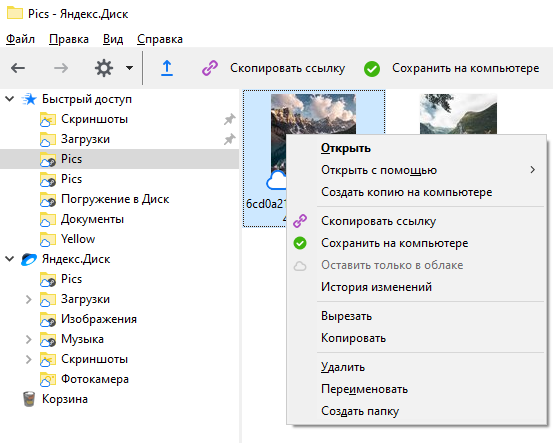The height and width of the screenshot is (443, 553).
Task: Click the back navigation arrow
Action: click(x=18, y=68)
